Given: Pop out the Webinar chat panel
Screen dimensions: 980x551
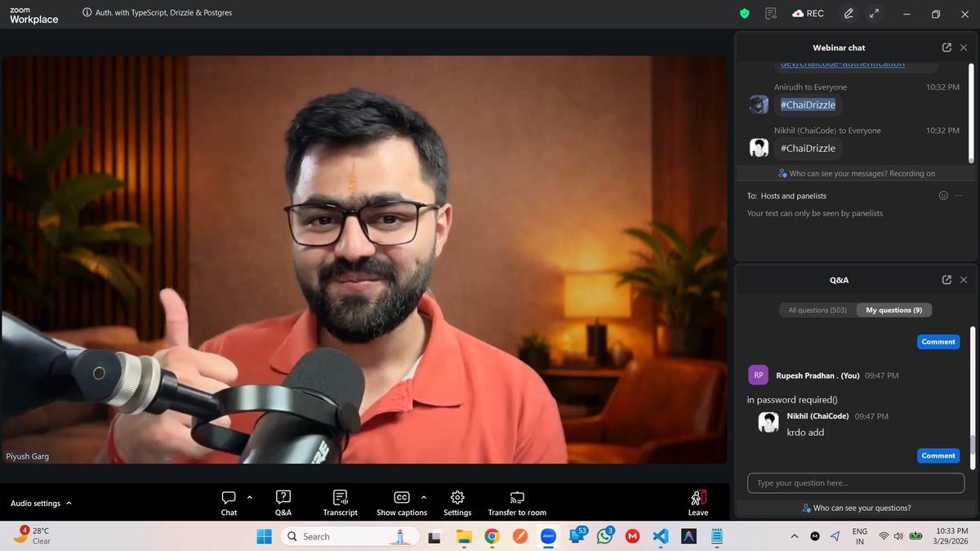Looking at the screenshot, I should 947,47.
